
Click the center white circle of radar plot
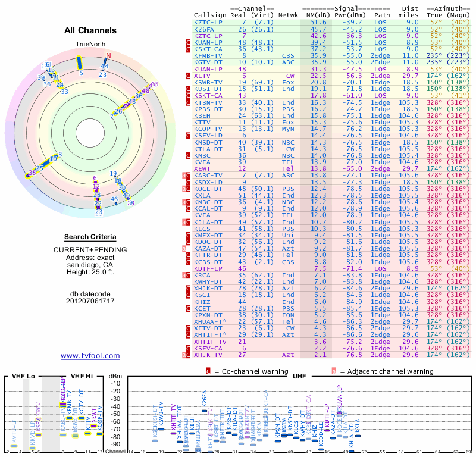click(x=90, y=133)
